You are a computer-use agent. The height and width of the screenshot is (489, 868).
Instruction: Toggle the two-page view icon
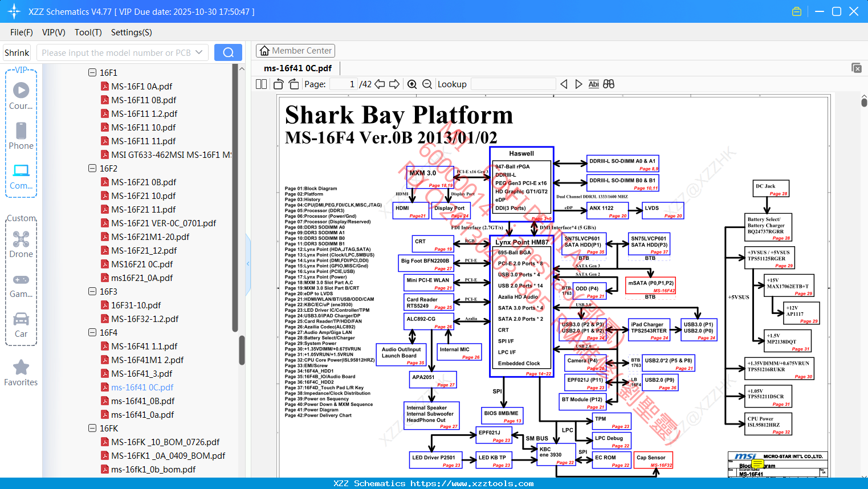261,84
